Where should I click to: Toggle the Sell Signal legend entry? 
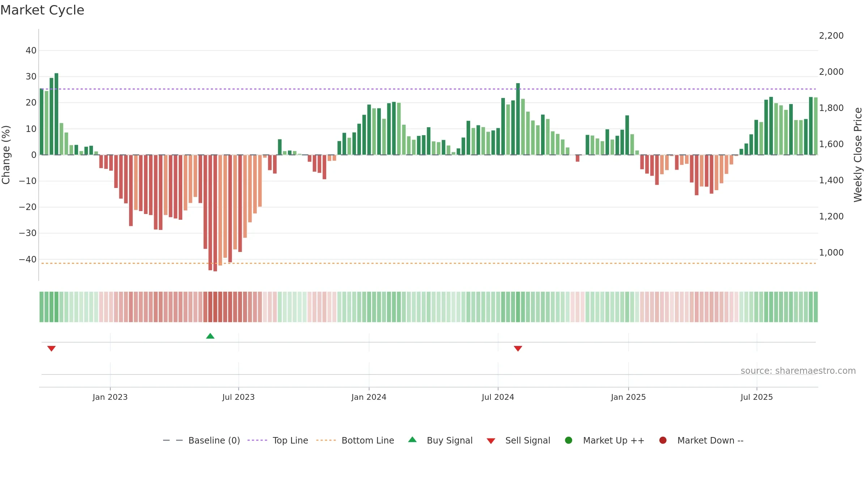tap(518, 440)
